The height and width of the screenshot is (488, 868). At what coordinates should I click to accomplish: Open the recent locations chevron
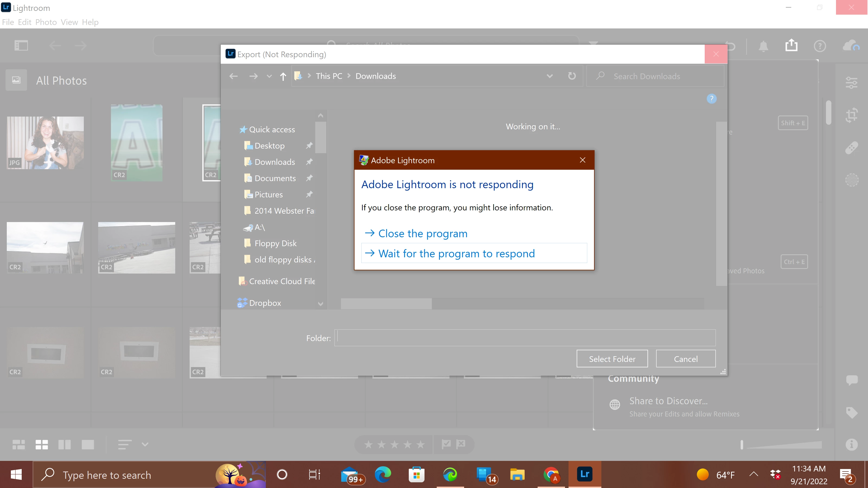click(269, 76)
